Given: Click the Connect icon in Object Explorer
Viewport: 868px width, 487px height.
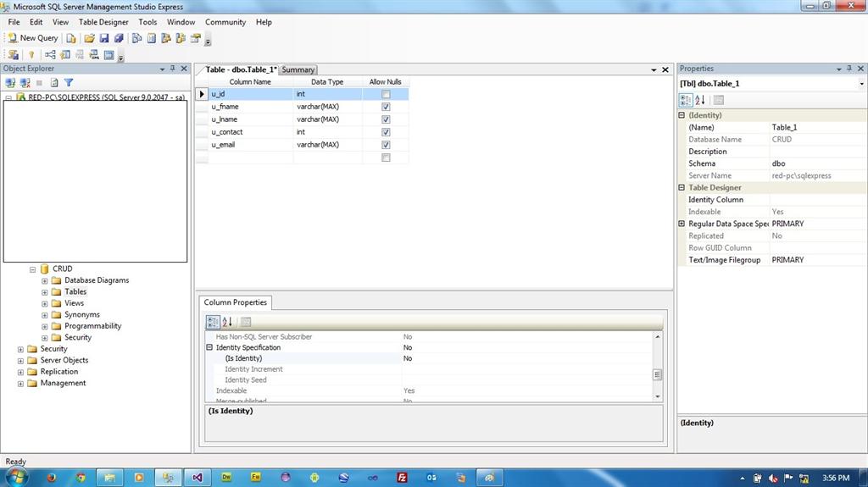Looking at the screenshot, I should click(x=10, y=82).
